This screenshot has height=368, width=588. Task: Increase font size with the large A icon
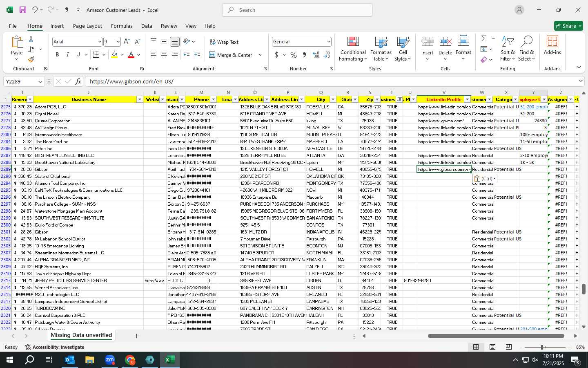[x=127, y=42]
